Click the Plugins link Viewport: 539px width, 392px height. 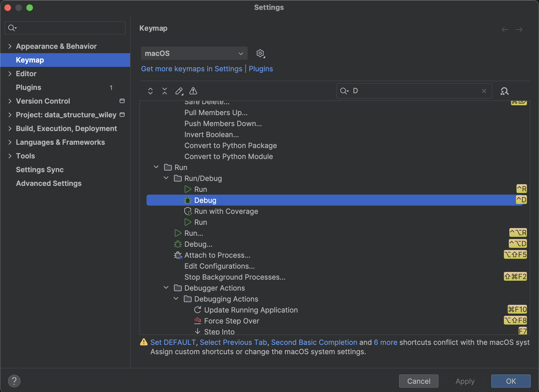coord(261,69)
